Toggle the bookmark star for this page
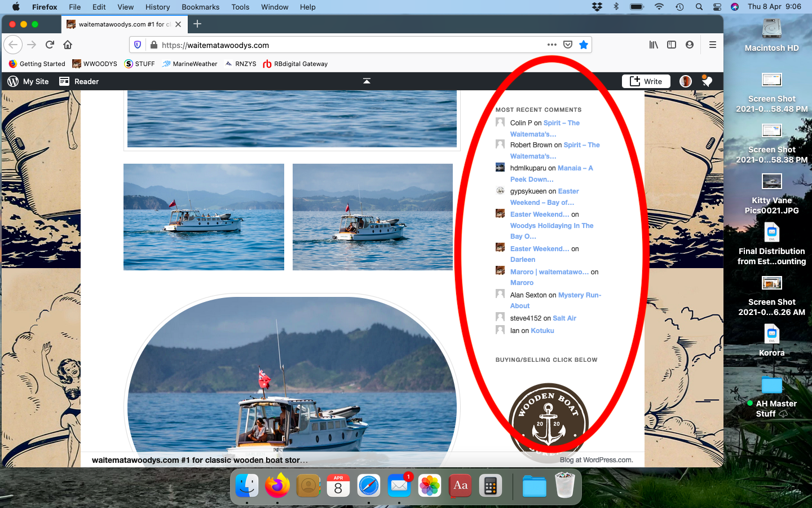The width and height of the screenshot is (812, 508). (584, 45)
